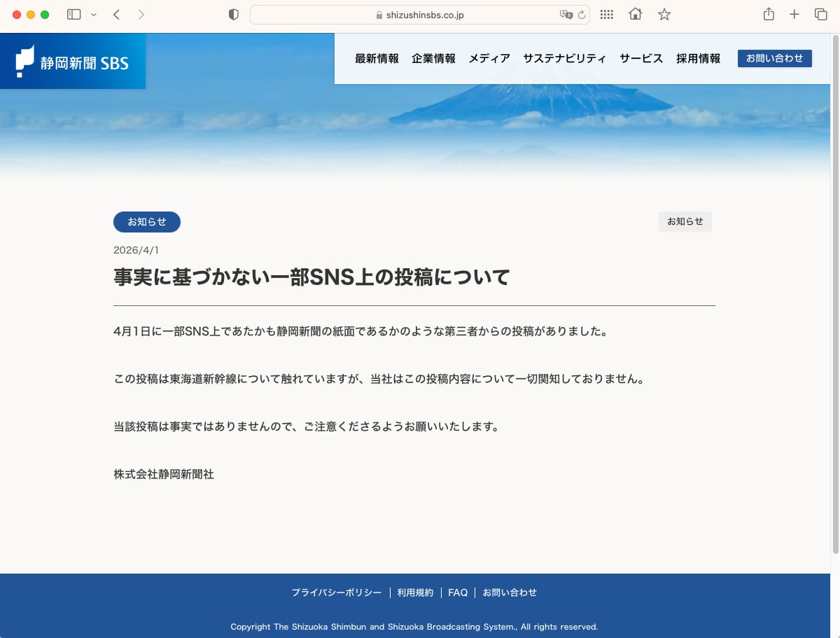Image resolution: width=840 pixels, height=638 pixels.
Task: Go to the home page icon
Action: tap(634, 13)
